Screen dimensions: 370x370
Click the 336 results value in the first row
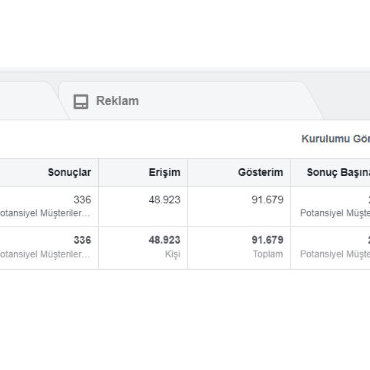[x=82, y=200]
